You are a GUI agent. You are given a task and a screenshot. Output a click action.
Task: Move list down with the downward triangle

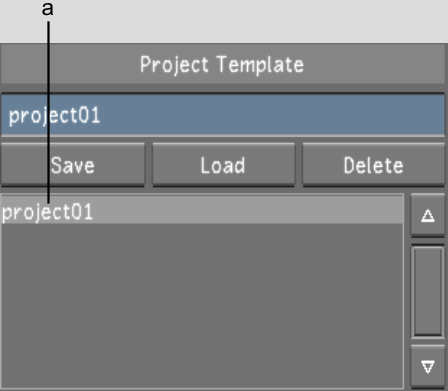click(x=428, y=367)
